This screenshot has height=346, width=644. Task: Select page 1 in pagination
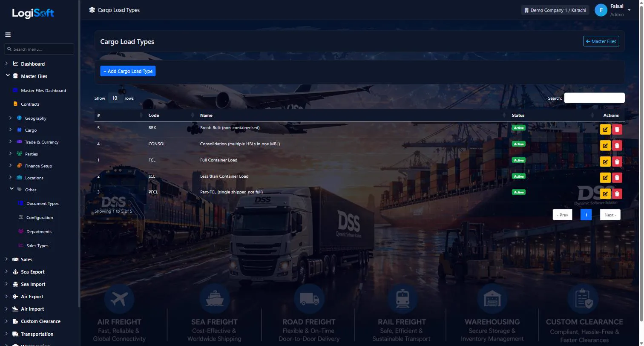[586, 215]
